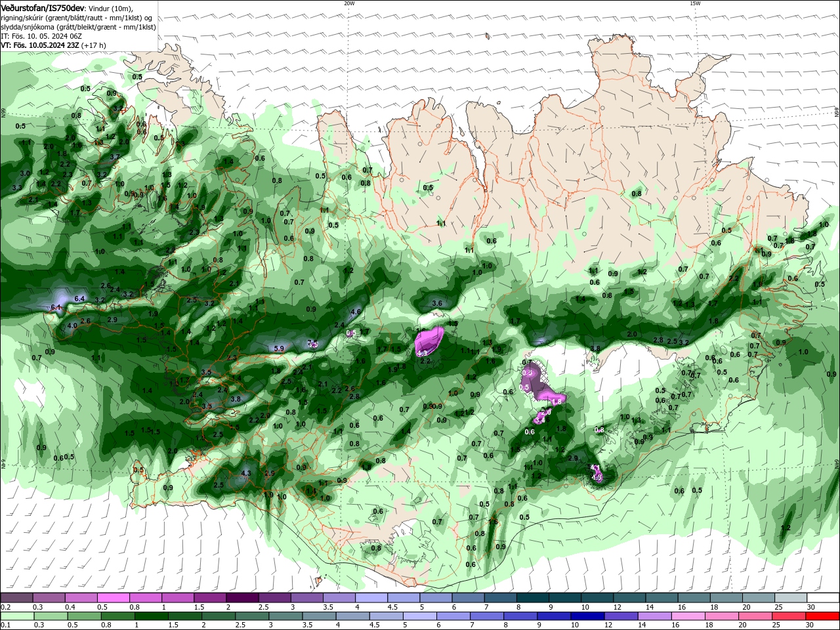Screen dimensions: 840x630
Task: Click the white last swatch of the sleet/snow legend
Action: 824,598
